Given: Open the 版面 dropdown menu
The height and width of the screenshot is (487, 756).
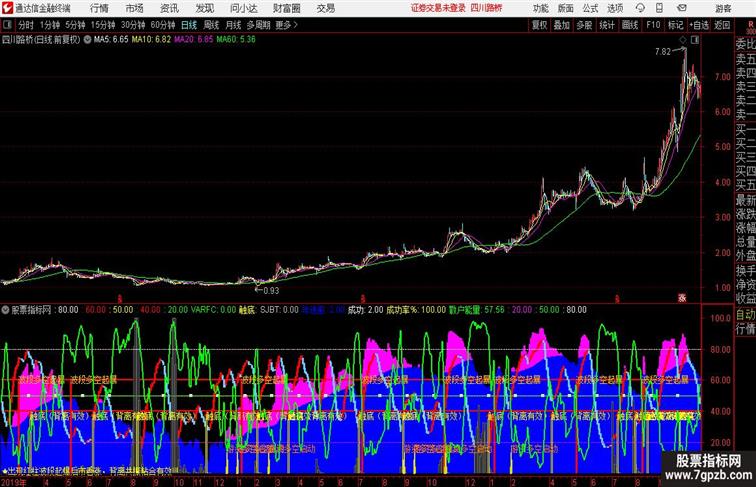Looking at the screenshot, I should pos(566,8).
